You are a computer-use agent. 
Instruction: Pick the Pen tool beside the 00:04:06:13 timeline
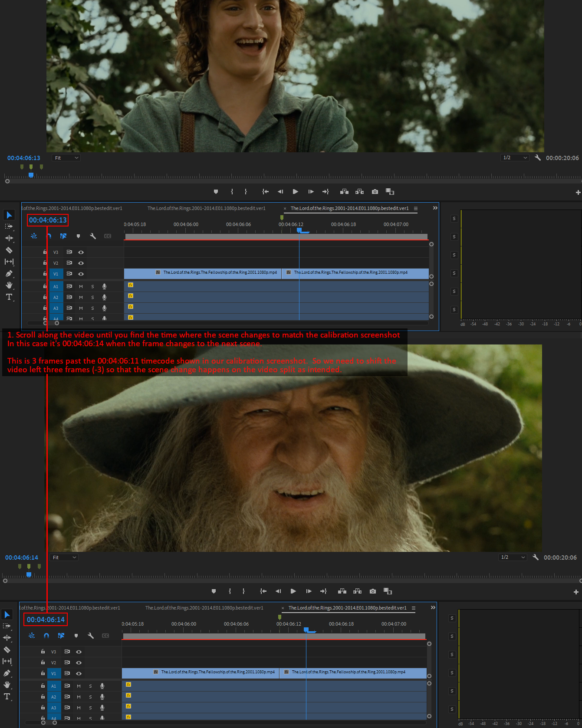coord(9,273)
